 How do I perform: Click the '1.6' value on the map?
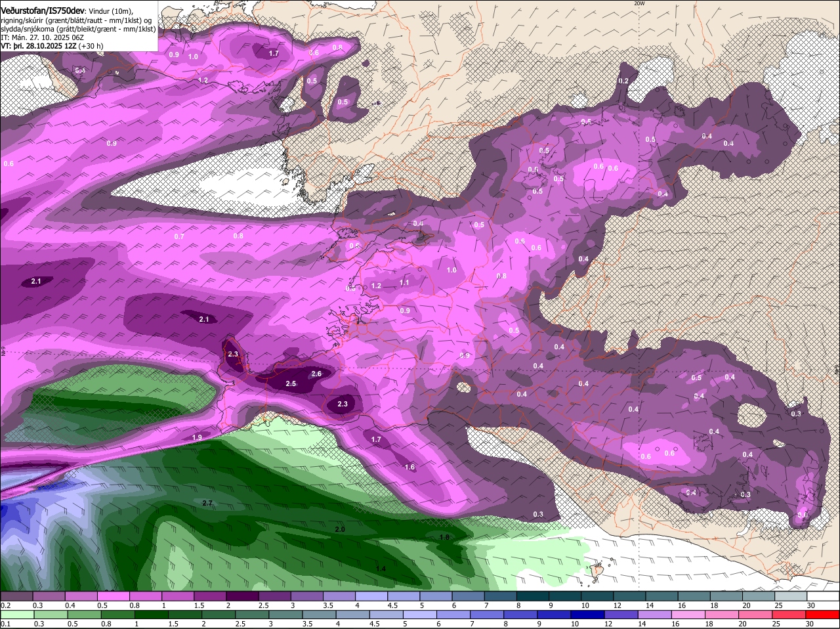click(409, 467)
